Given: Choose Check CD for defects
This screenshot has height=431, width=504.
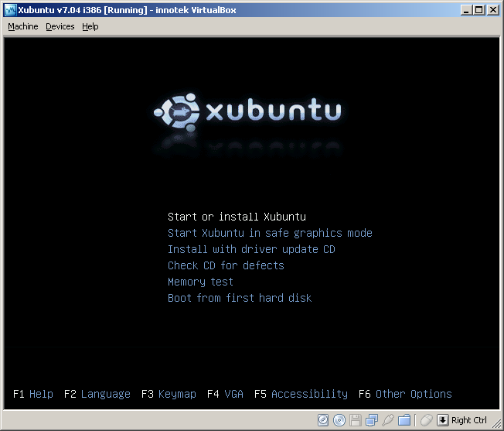Looking at the screenshot, I should (226, 265).
